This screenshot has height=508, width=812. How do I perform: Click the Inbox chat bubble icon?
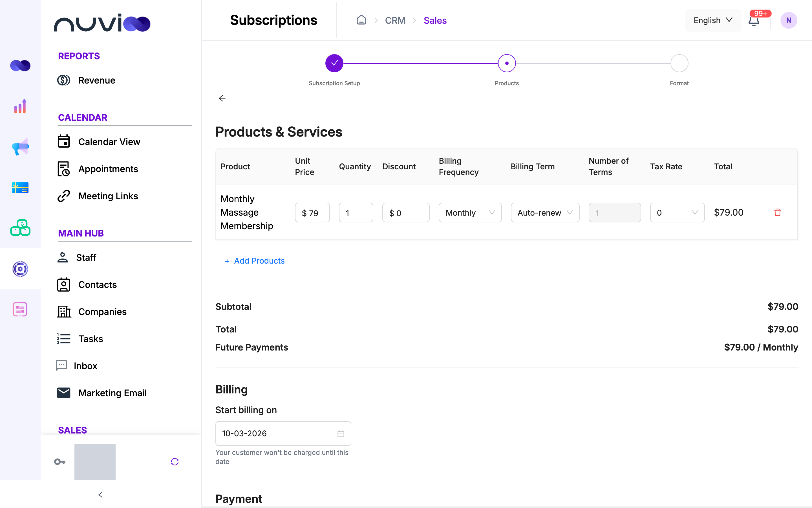(x=61, y=365)
